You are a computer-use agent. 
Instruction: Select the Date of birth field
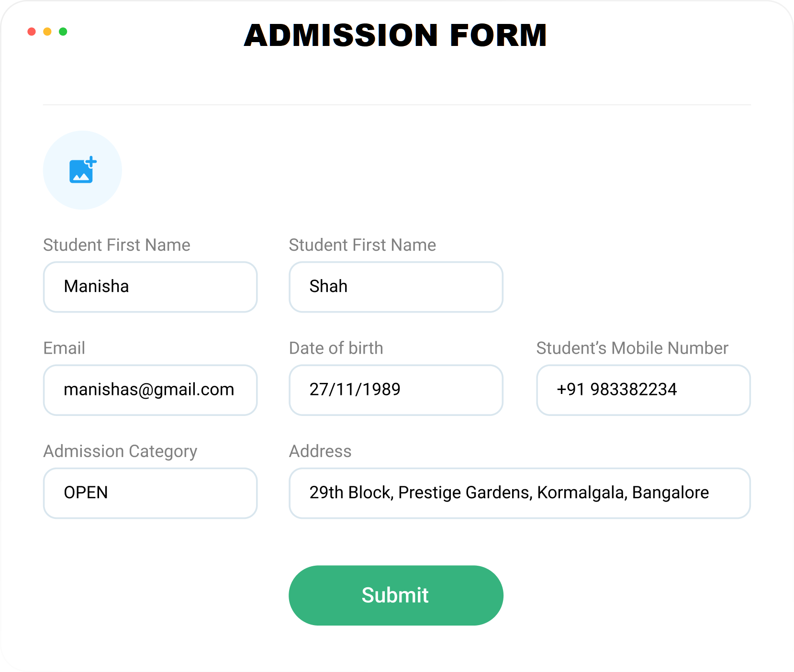396,390
